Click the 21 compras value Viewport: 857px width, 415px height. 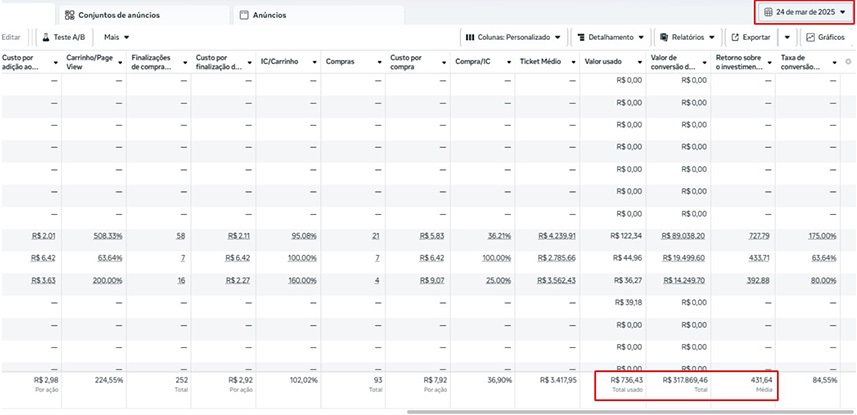pos(375,236)
